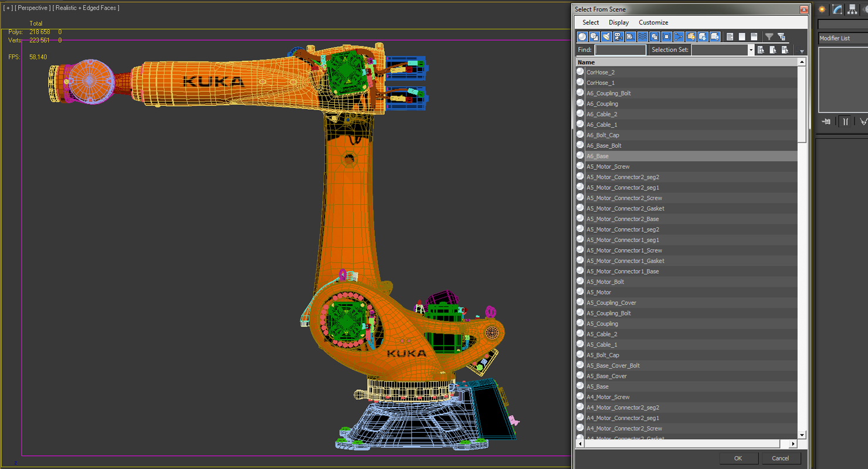Click A5_Base object sphere icon

point(580,386)
